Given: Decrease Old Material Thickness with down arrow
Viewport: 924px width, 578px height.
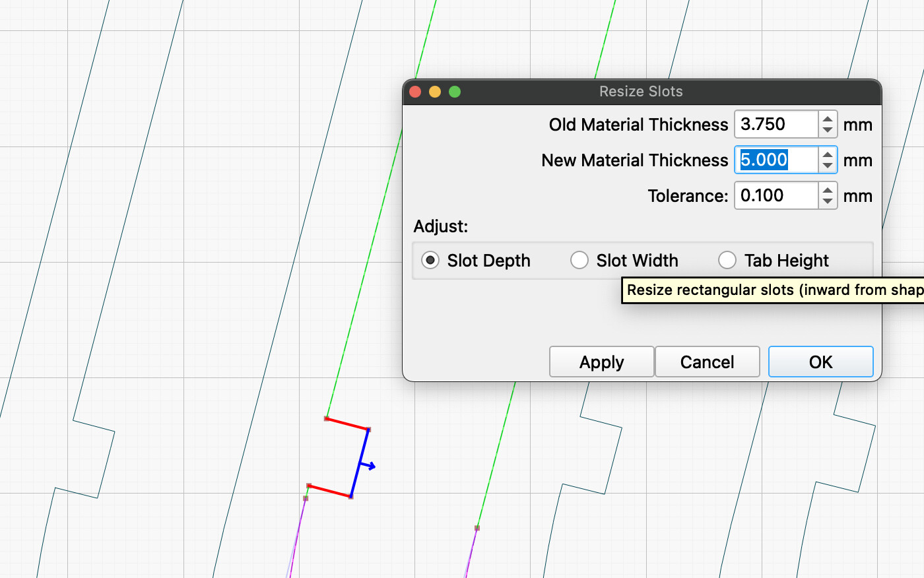Looking at the screenshot, I should click(x=828, y=130).
